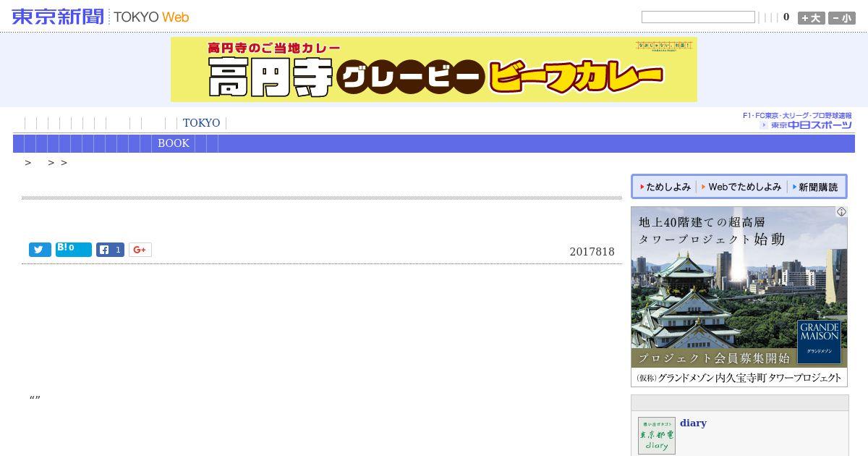Viewport: 868px width, 456px height.
Task: Increase font size with +大 button
Action: [x=812, y=18]
